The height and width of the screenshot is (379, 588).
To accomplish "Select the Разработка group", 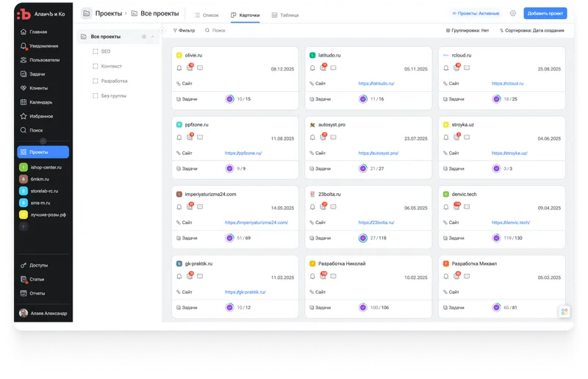I will click(x=110, y=81).
